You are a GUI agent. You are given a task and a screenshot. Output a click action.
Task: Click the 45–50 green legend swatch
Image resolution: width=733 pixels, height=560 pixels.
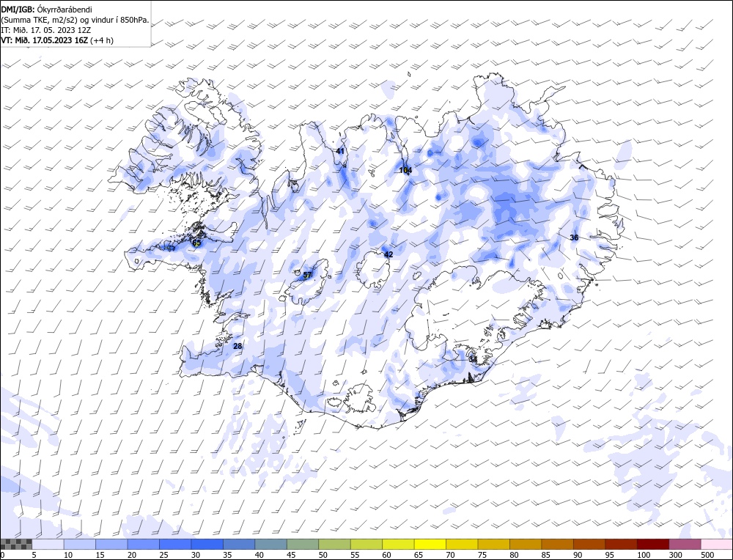pyautogui.click(x=303, y=544)
